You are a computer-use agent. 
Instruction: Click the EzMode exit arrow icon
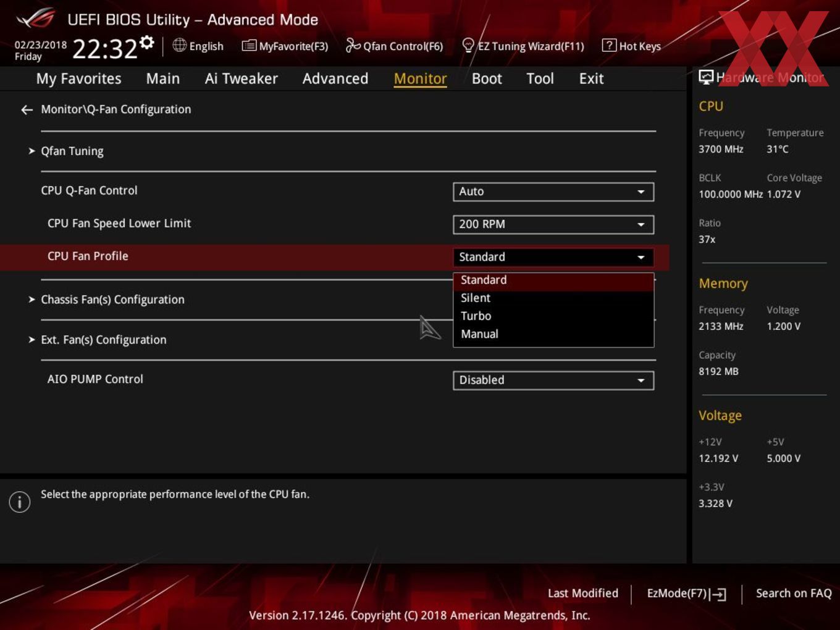718,594
